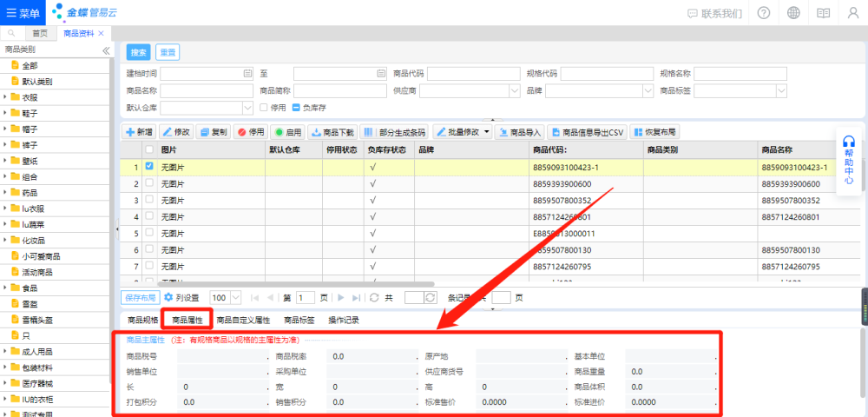Viewport: 868px width, 417px height.
Task: Select 默认类别 category
Action: tap(36, 82)
